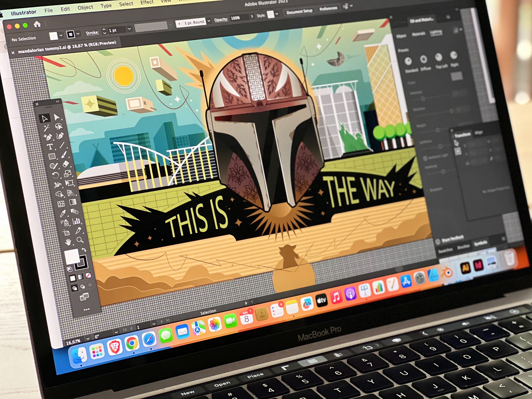Open stroke color dropdown in control bar
532x399 pixels.
point(78,34)
